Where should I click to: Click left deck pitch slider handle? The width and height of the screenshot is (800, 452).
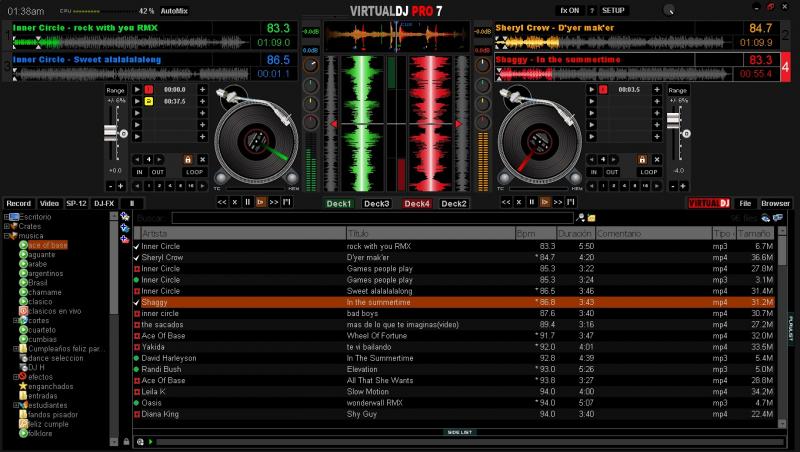coord(110,132)
